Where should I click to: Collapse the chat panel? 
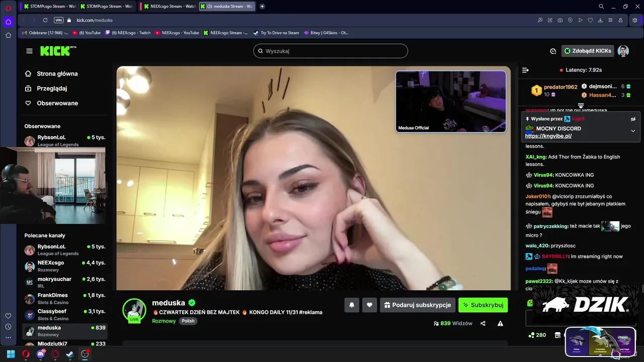pyautogui.click(x=525, y=70)
